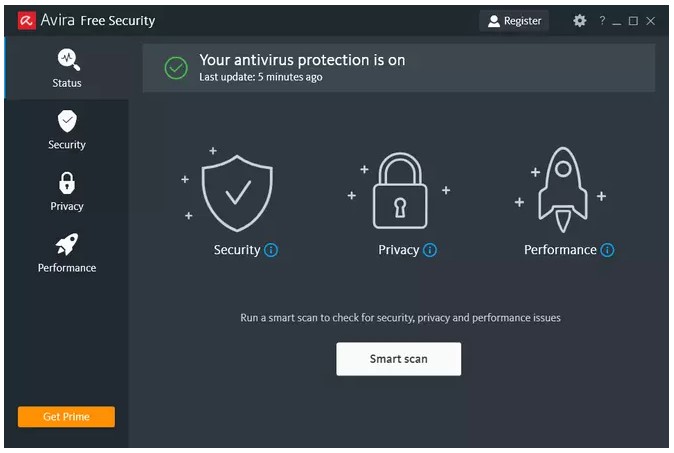The height and width of the screenshot is (453, 674).
Task: Go to Performance rocket sidebar item
Action: [x=67, y=253]
